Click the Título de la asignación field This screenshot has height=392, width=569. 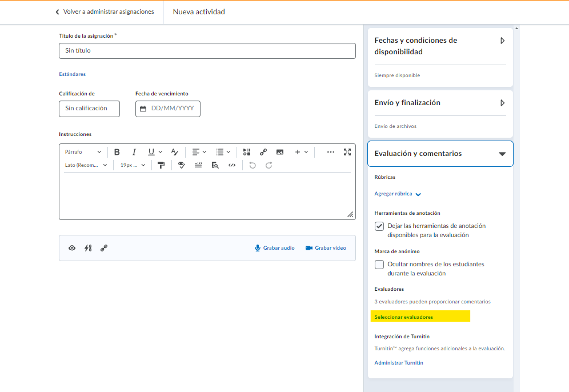[207, 51]
